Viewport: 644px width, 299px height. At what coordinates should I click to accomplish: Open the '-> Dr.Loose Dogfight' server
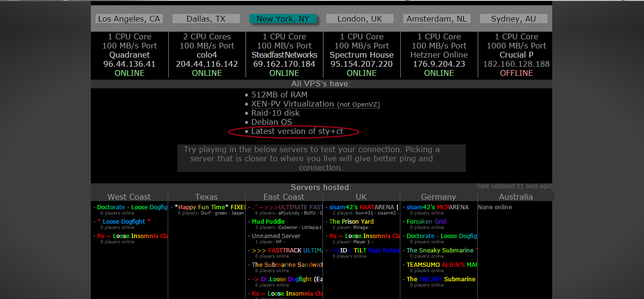pos(287,279)
